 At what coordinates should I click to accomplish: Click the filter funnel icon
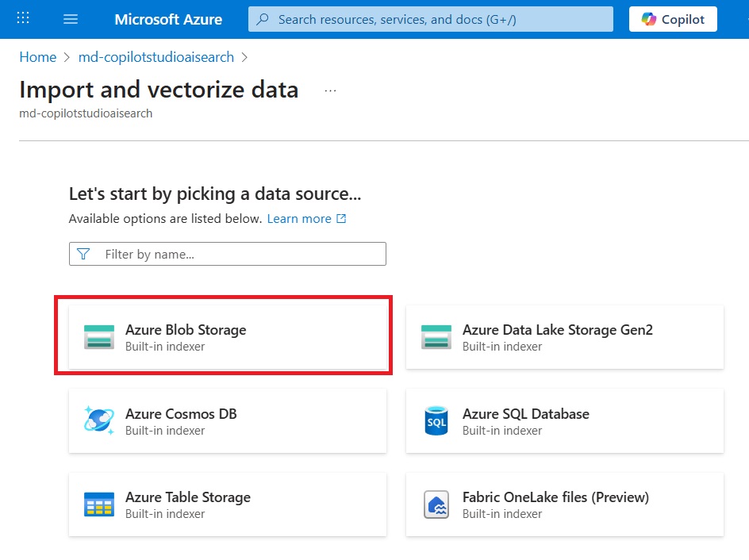pos(83,254)
